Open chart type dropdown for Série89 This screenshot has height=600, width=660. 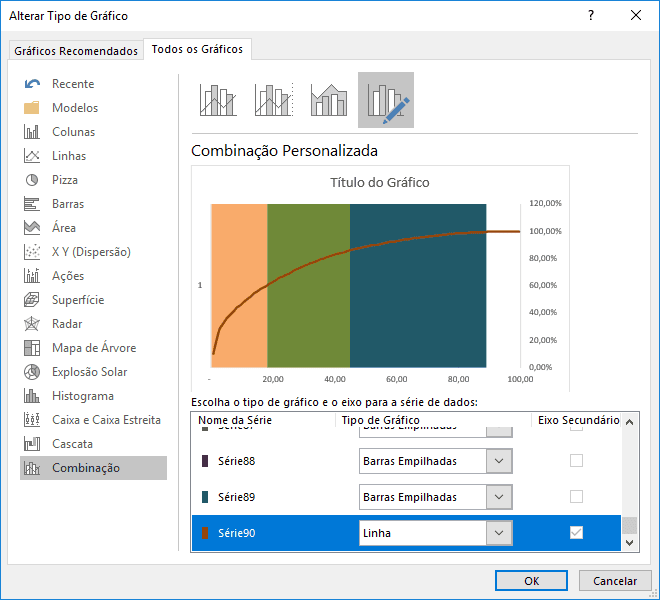coord(499,497)
